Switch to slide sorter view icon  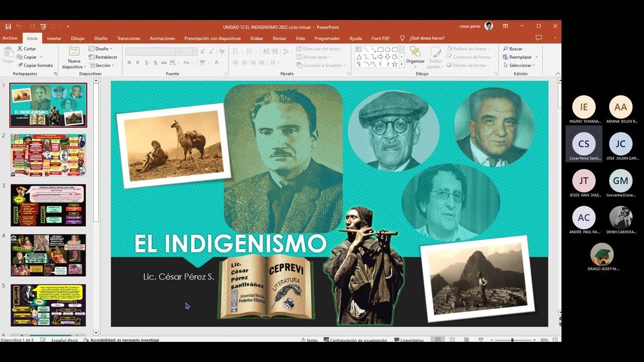pos(452,340)
